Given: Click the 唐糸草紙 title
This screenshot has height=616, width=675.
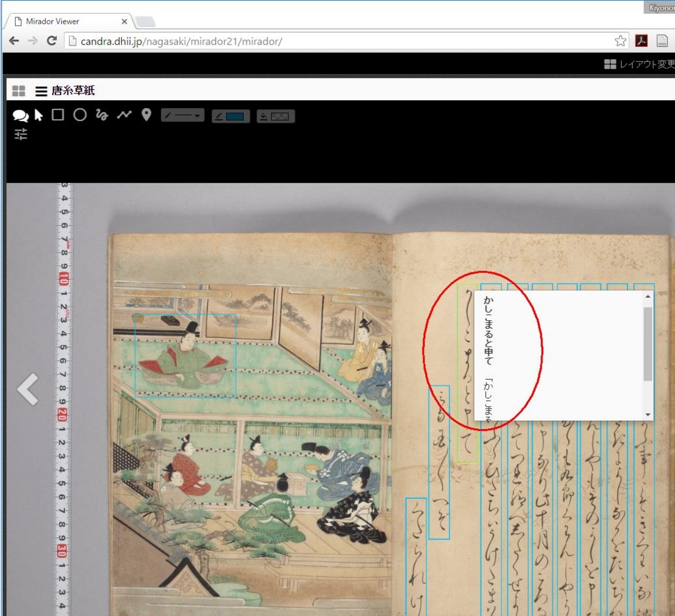Looking at the screenshot, I should [x=73, y=90].
